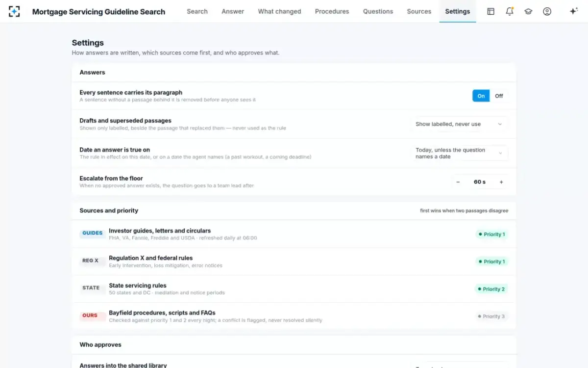Click the sparkle assistant icon

pos(574,11)
